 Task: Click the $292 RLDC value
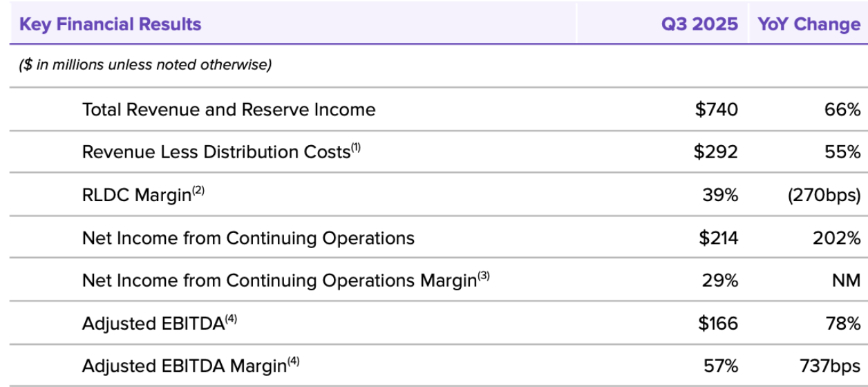[x=716, y=152]
